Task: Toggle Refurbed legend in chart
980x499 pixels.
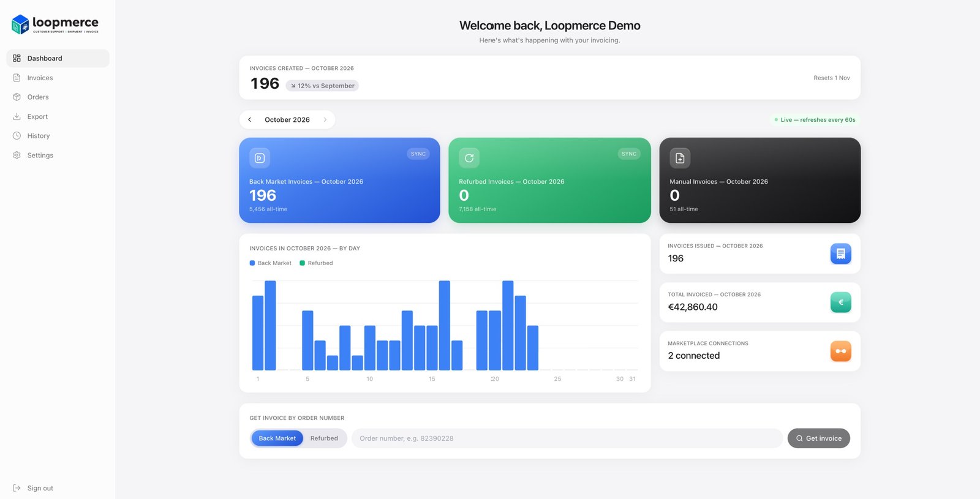Action: 316,263
